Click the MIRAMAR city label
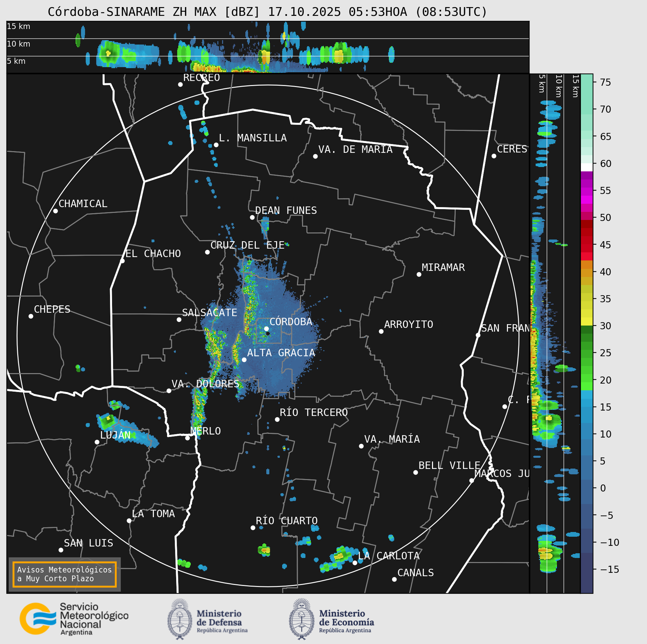Screen dimensions: 647x644 (443, 268)
